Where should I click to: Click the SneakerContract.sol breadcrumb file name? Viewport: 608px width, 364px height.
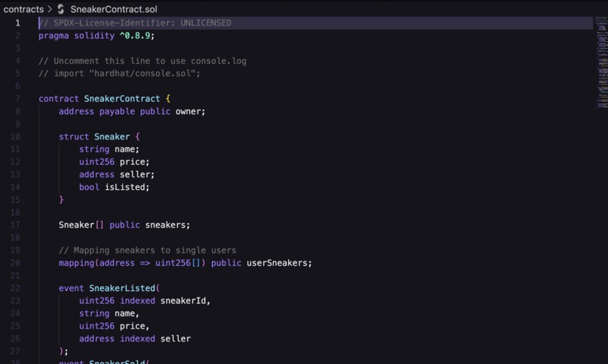pyautogui.click(x=114, y=9)
